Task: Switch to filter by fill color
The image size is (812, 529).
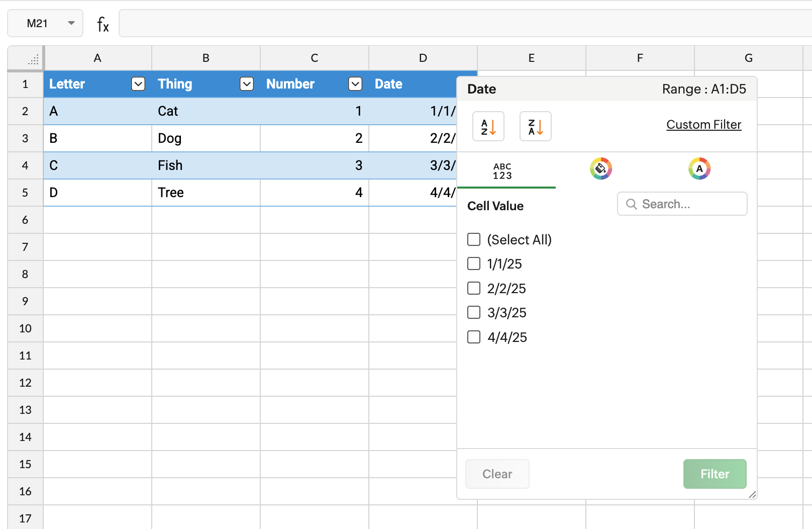Action: [x=600, y=169]
